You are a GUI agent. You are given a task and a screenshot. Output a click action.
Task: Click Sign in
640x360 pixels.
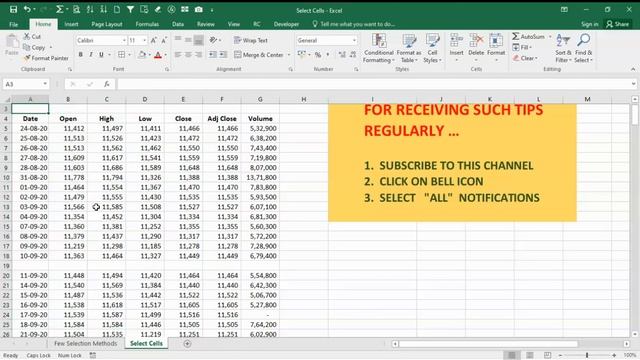[x=589, y=24]
